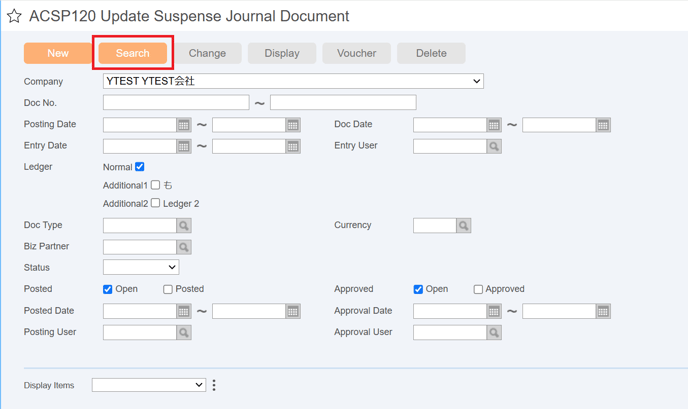Enable the Additional2 Ledger 2 checkbox
688x409 pixels.
point(155,203)
